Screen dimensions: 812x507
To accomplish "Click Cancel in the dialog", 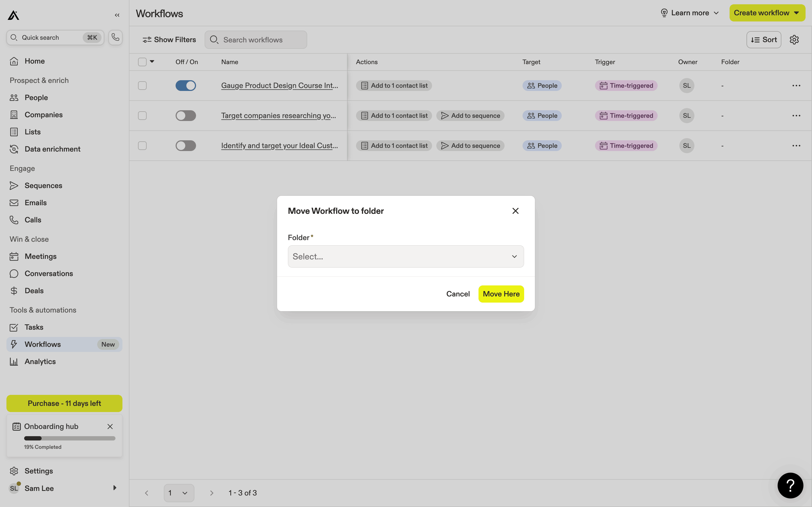I will click(458, 294).
